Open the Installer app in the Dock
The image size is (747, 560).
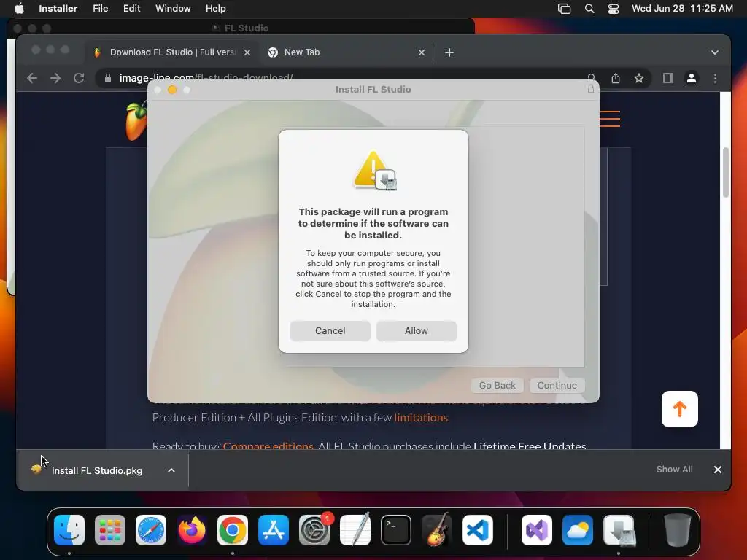coord(619,530)
